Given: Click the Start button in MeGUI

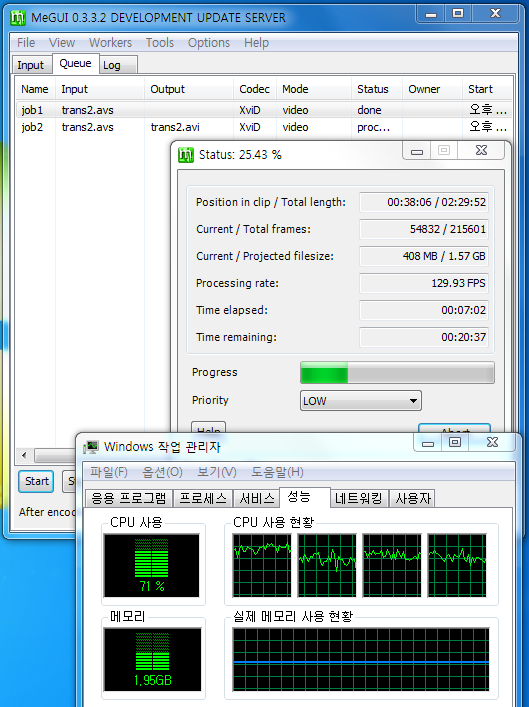Looking at the screenshot, I should 37,481.
